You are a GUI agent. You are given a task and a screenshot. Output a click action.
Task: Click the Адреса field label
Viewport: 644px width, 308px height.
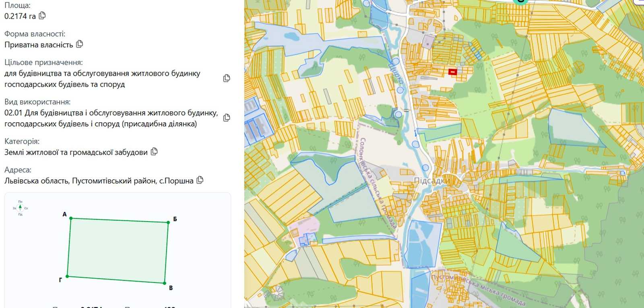point(18,170)
